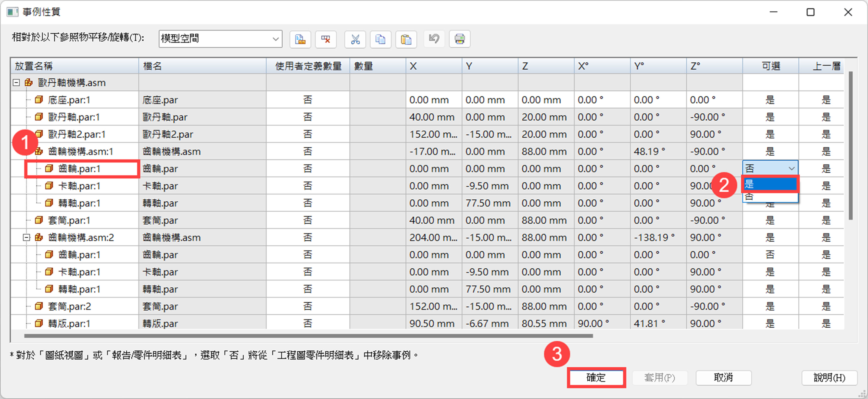Click the greyed-out undo arrow icon
868x399 pixels.
coord(434,39)
